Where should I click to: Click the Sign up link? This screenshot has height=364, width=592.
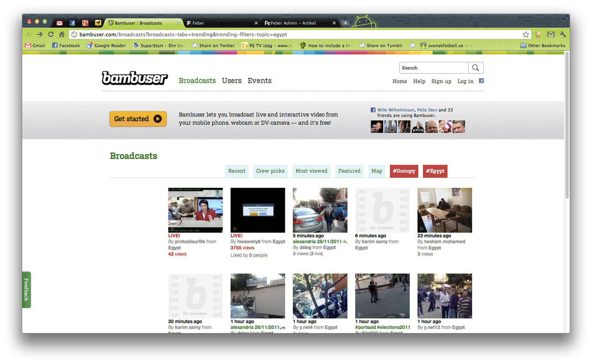(441, 81)
